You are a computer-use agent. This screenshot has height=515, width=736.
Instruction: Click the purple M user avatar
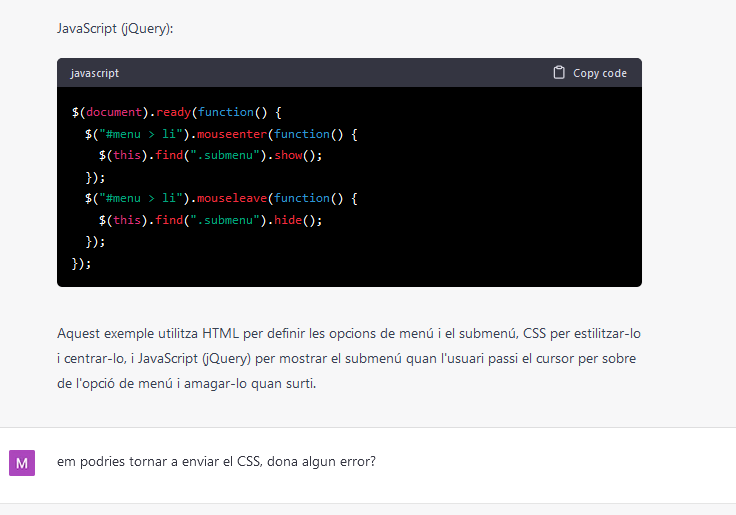click(x=22, y=463)
